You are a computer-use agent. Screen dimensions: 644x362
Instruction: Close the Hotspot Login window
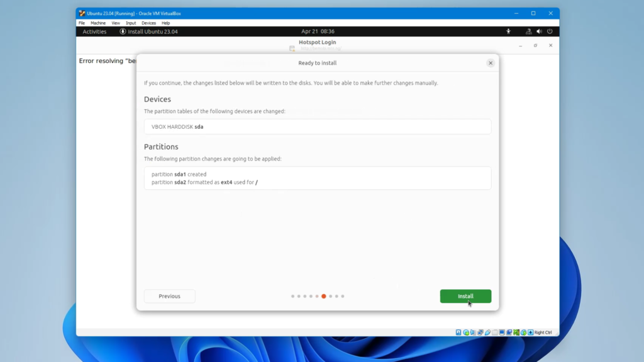pyautogui.click(x=551, y=45)
